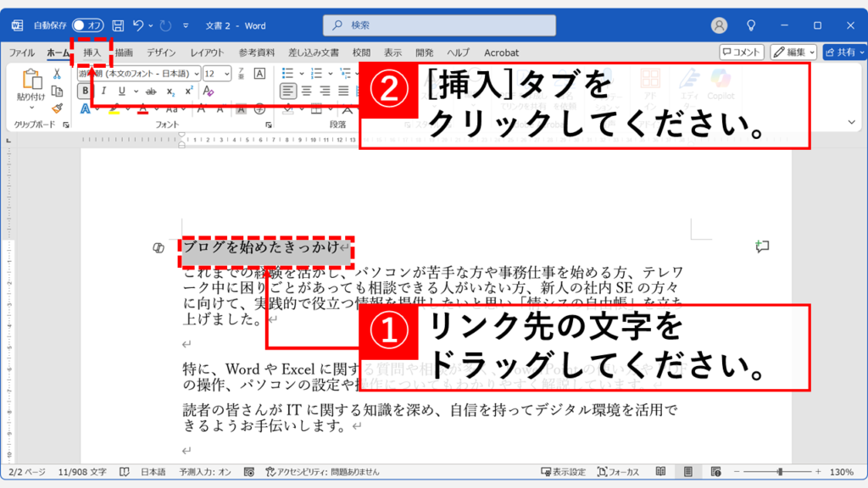Align text right
The height and width of the screenshot is (488, 868).
tap(325, 91)
